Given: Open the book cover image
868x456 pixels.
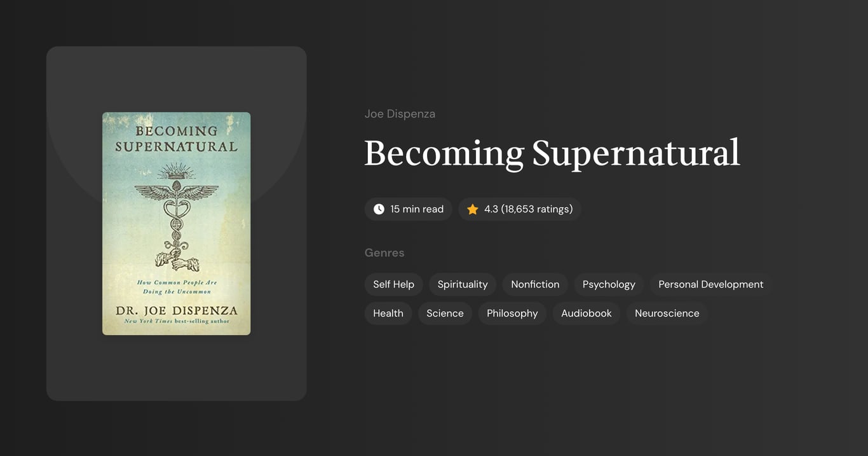Looking at the screenshot, I should point(176,223).
